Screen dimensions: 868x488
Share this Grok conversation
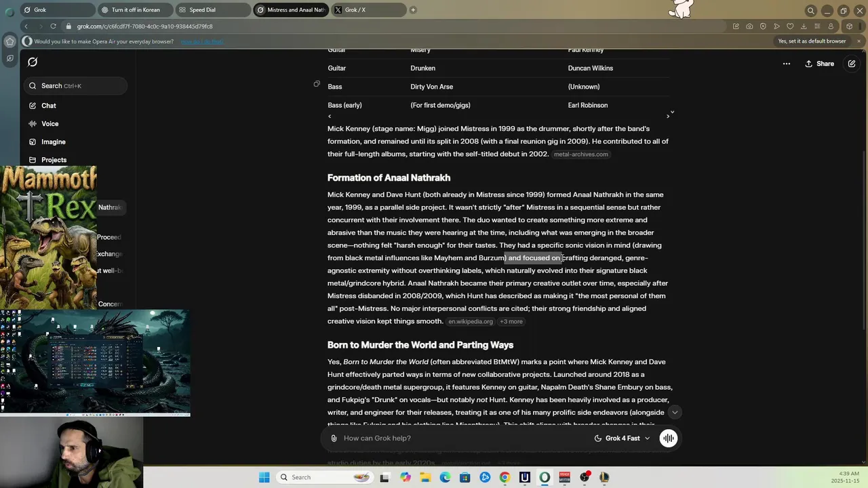tap(819, 64)
